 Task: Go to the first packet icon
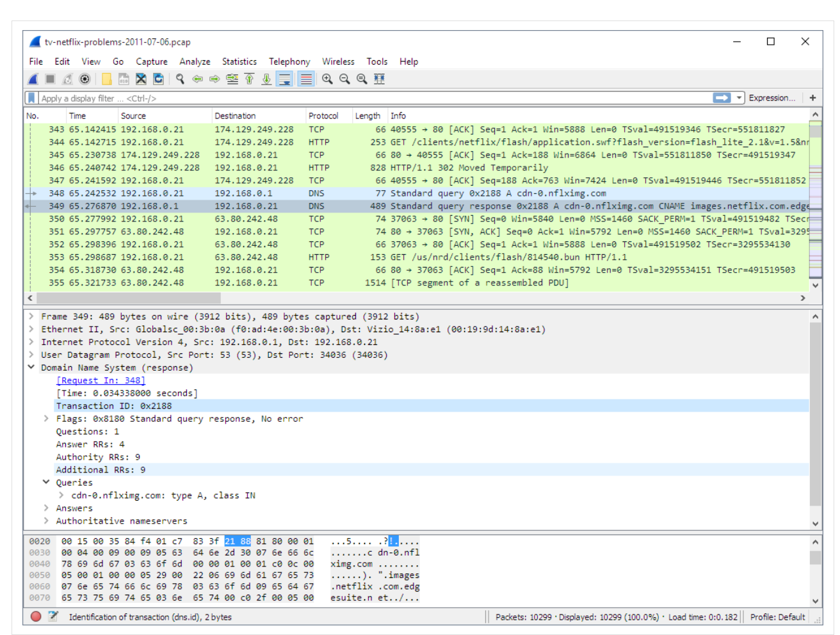[x=249, y=79]
